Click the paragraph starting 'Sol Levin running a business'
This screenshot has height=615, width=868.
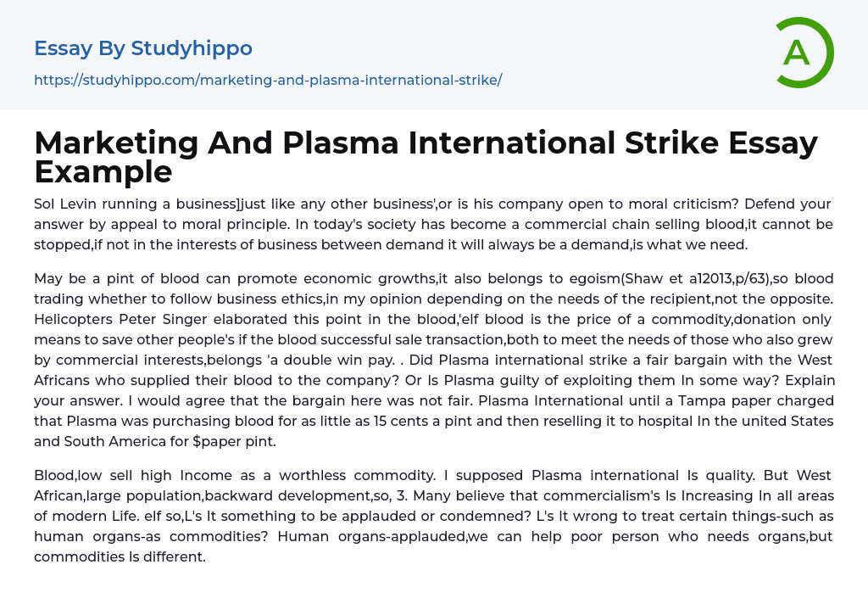[433, 224]
